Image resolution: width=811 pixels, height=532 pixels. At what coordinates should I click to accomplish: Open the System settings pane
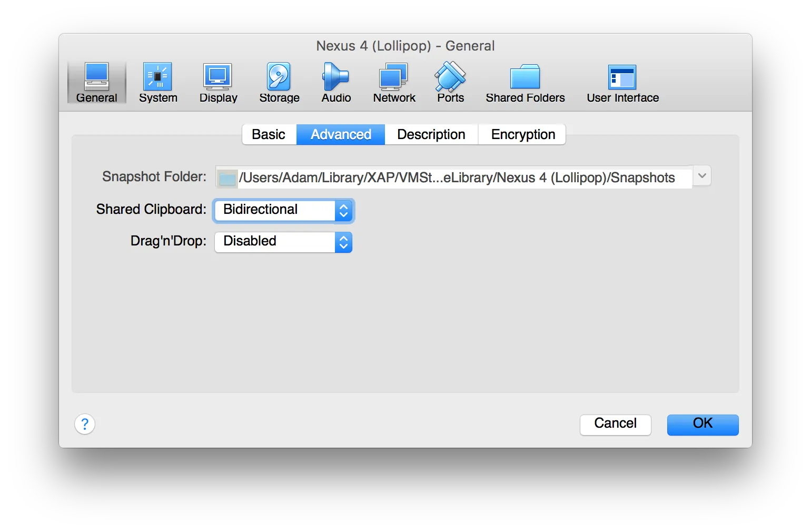(158, 83)
